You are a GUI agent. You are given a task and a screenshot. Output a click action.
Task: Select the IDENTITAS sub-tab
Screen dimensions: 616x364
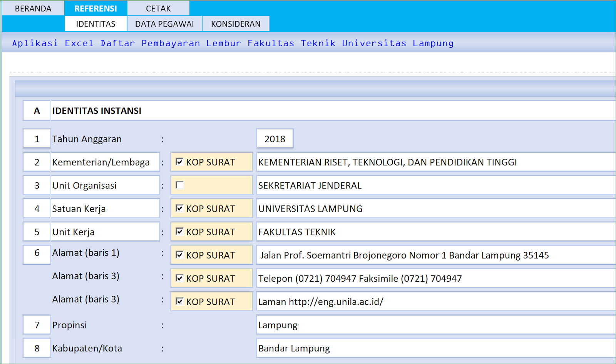point(95,23)
